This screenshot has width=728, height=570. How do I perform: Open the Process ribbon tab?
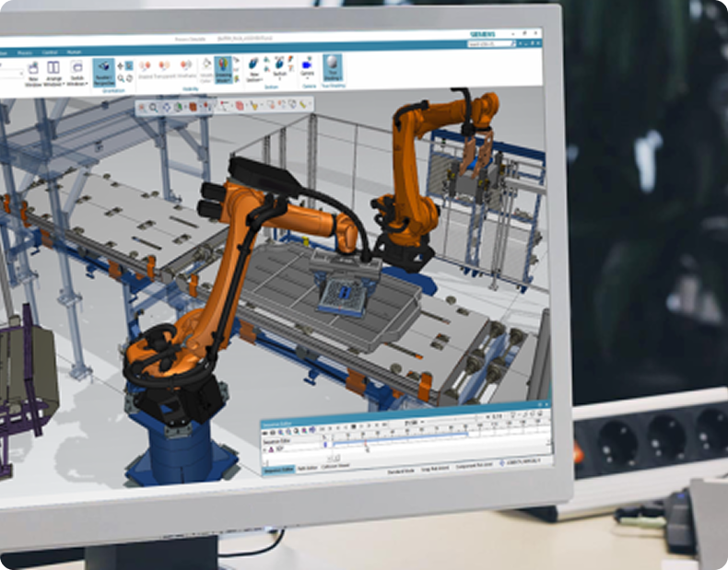pos(25,52)
